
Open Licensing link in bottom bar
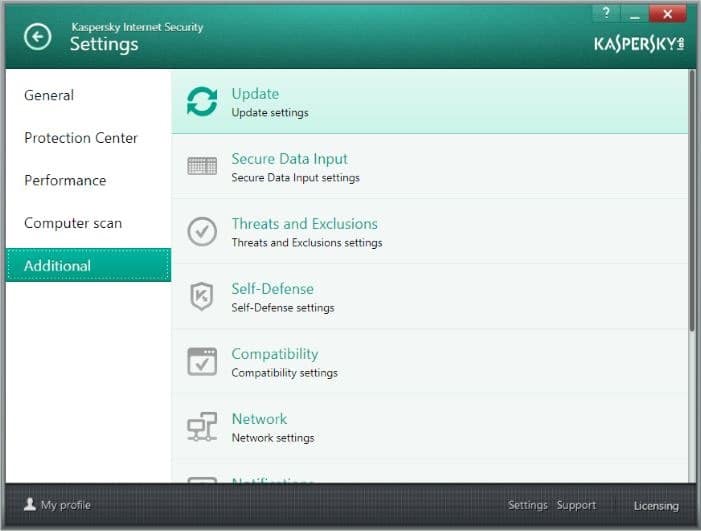656,506
